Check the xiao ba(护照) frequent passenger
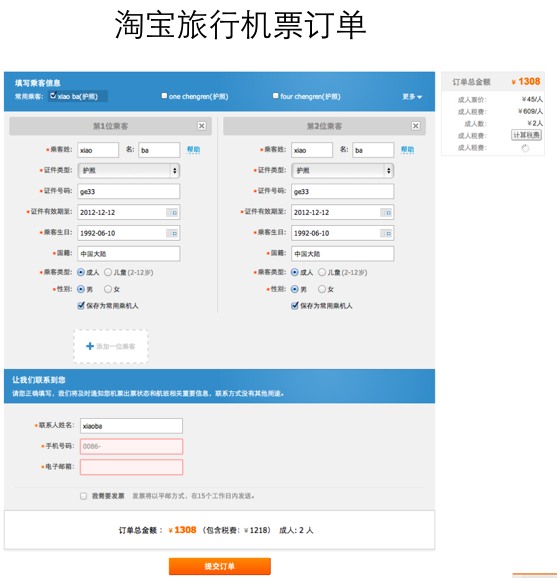 tap(53, 96)
